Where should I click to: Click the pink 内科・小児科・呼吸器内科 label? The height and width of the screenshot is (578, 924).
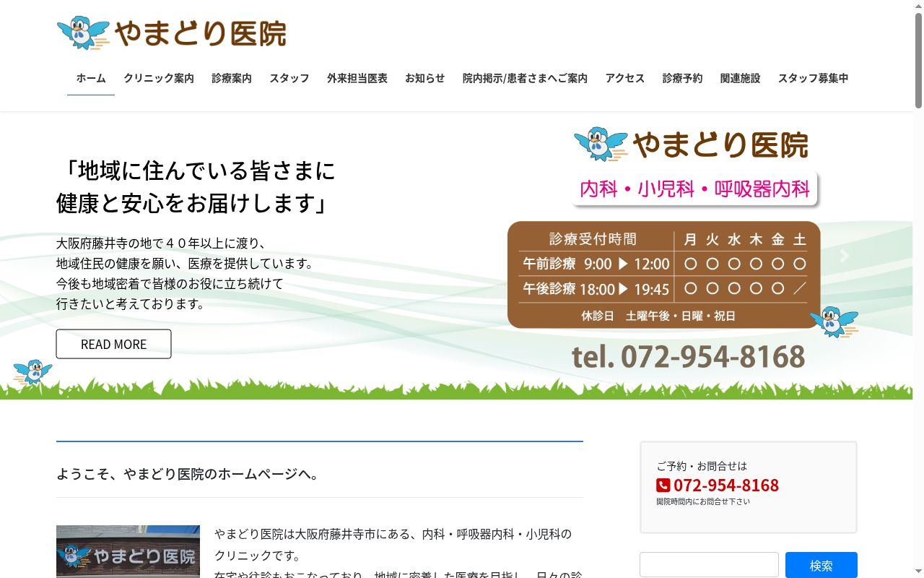695,189
